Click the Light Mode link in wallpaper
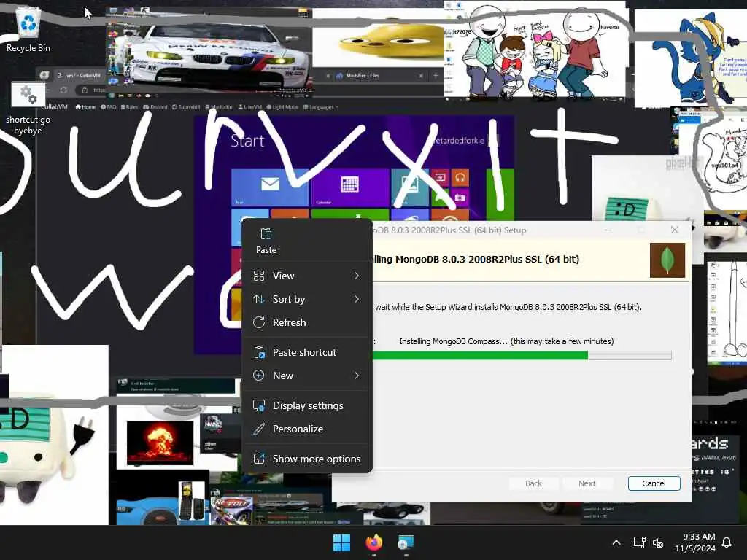Viewport: 747px width, 560px height. tap(282, 107)
